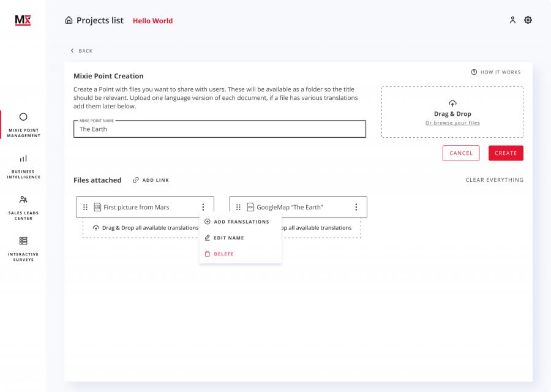Select Delete from the context menu
Screen dimensions: 551x392
point(223,254)
